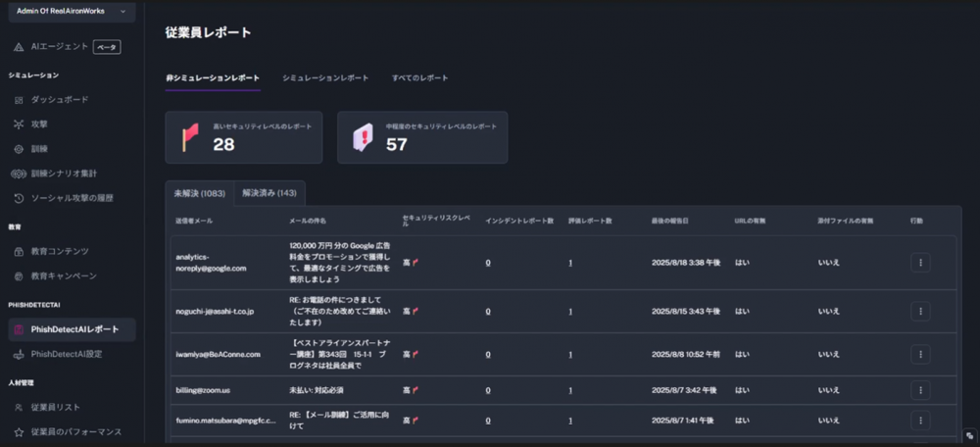The image size is (980, 447).
Task: Open 従業員リスト in the sidebar
Action: click(x=55, y=407)
